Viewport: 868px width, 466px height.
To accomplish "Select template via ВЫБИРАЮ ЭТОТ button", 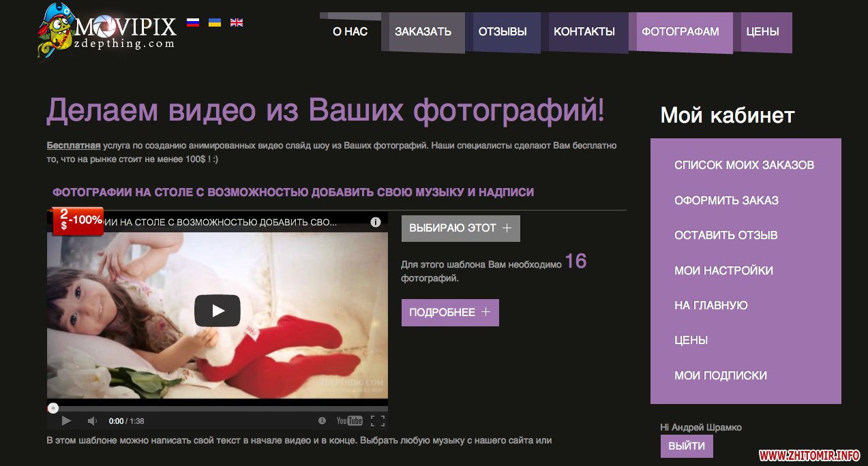I will (x=460, y=228).
